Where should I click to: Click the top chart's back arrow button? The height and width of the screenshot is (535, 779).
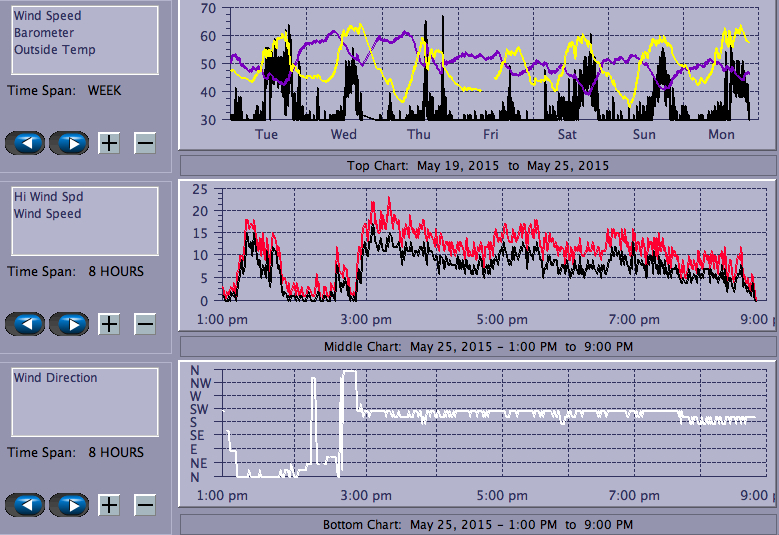(25, 143)
